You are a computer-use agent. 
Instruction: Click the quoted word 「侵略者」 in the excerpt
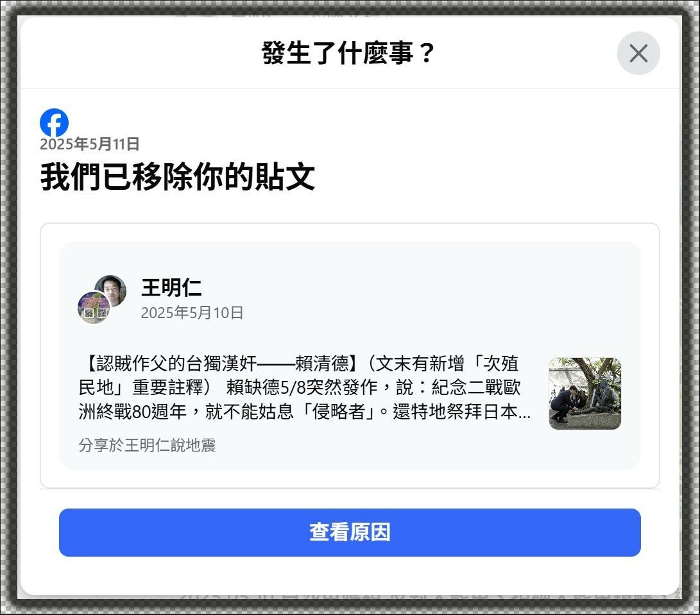pyautogui.click(x=343, y=412)
